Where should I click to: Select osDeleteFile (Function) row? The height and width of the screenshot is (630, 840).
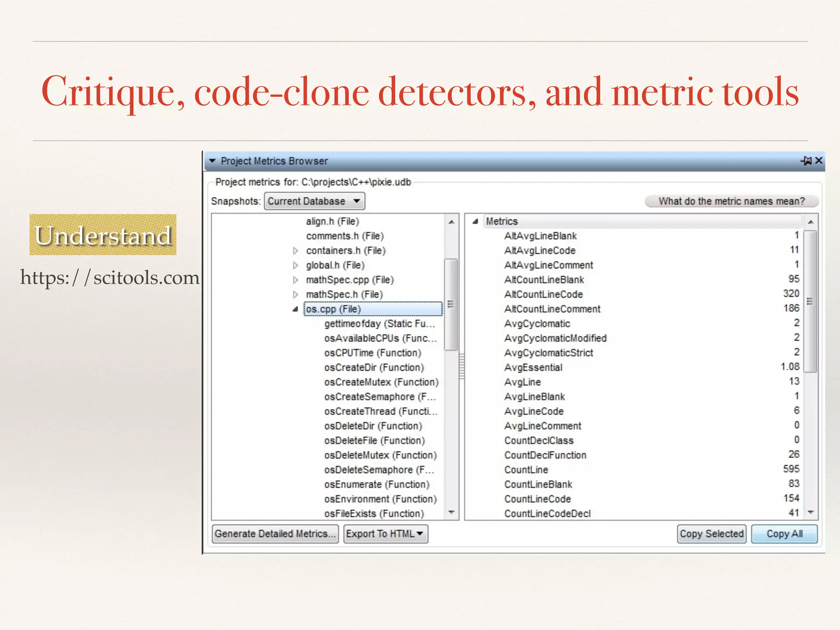pos(374,441)
